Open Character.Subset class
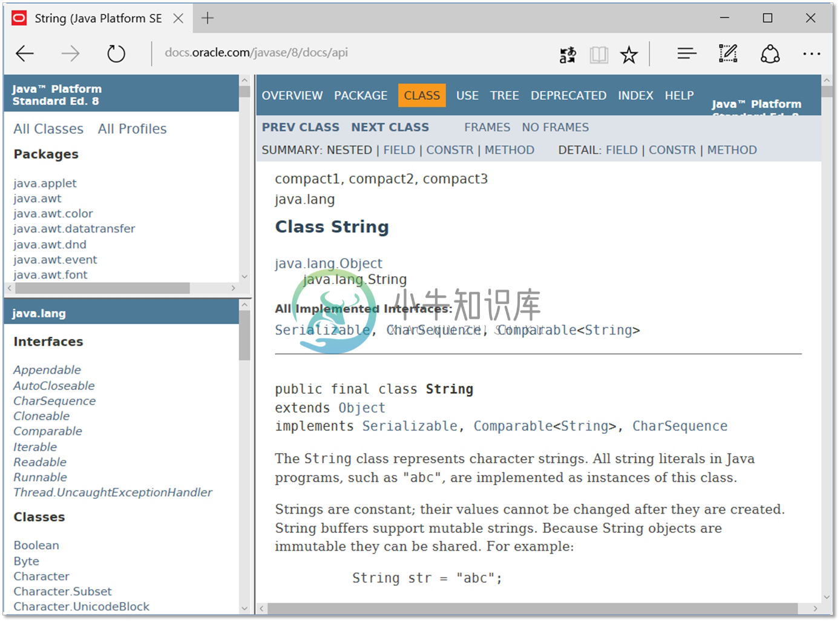This screenshot has height=622, width=840. pyautogui.click(x=62, y=592)
